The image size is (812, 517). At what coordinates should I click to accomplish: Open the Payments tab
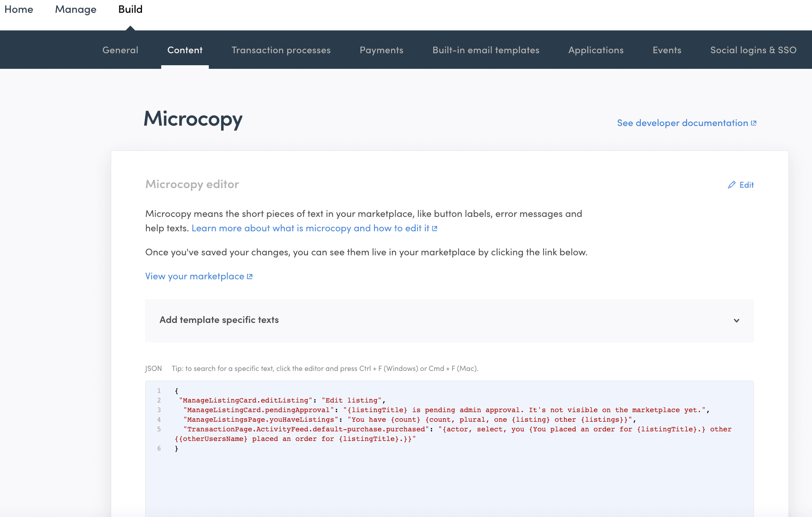coord(381,50)
